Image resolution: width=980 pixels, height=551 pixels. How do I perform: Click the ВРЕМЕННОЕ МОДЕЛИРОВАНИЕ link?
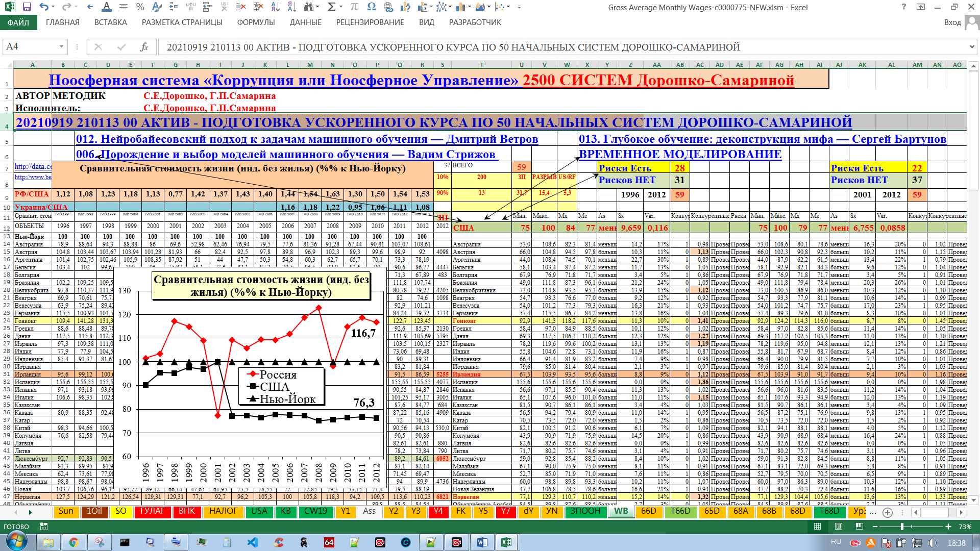pyautogui.click(x=680, y=154)
